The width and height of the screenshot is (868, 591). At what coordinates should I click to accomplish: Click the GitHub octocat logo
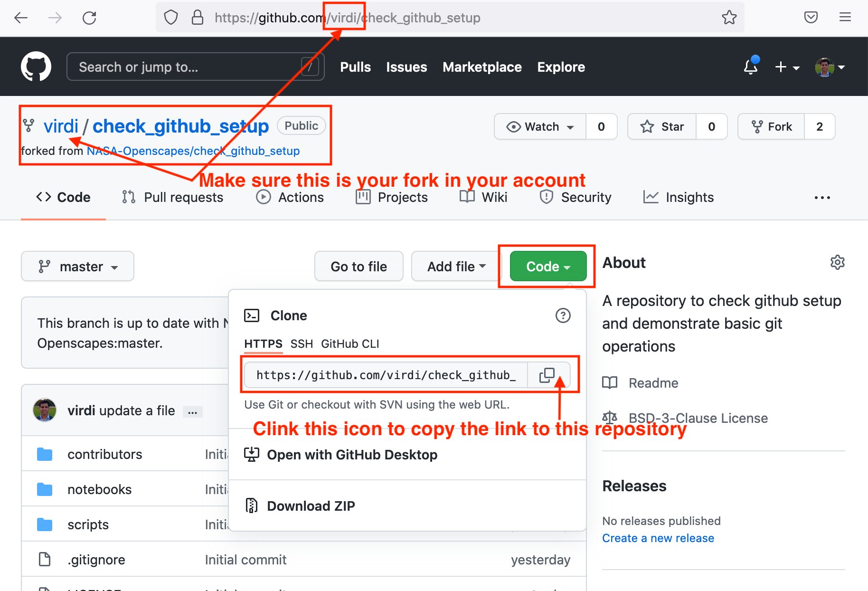pyautogui.click(x=36, y=67)
